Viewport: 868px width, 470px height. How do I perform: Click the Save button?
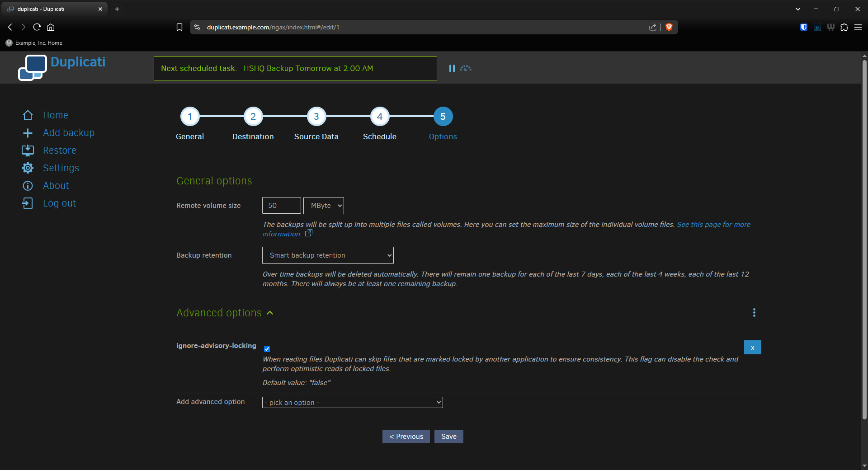pos(448,437)
